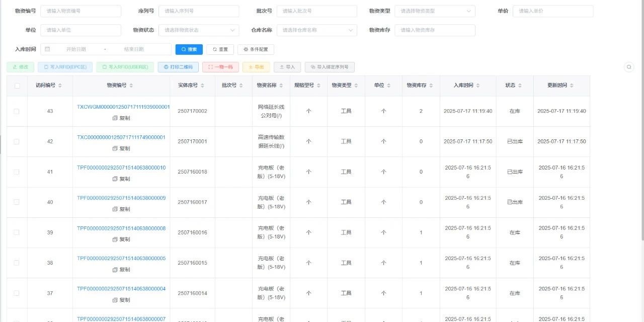644x322 pixels.
Task: Expand the 物资状态 dropdown
Action: (x=199, y=30)
